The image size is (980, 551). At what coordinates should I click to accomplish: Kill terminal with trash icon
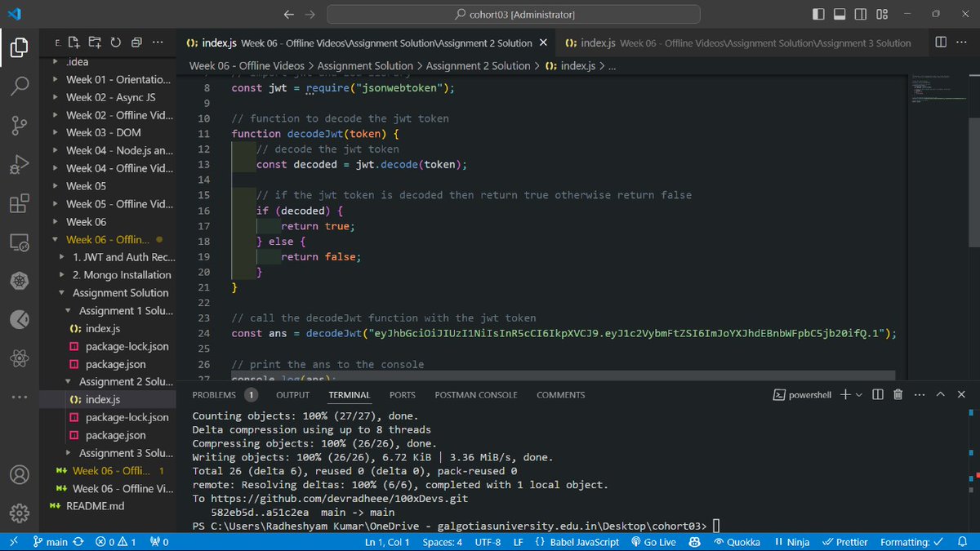click(x=898, y=394)
